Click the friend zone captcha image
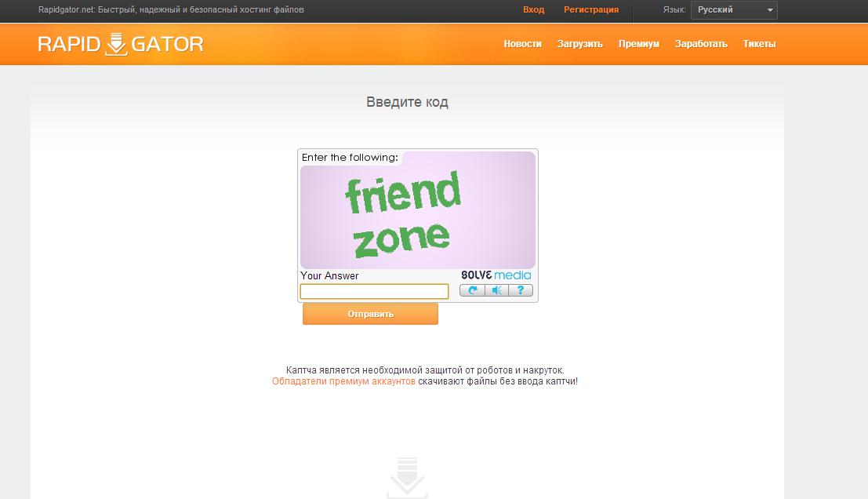This screenshot has height=499, width=868. tap(418, 210)
